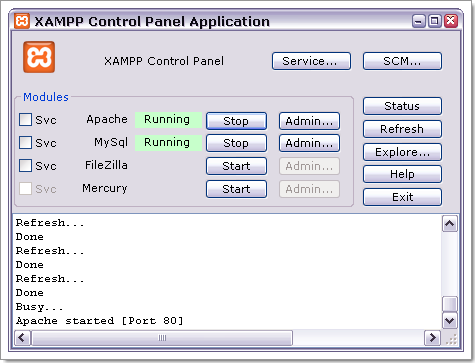Open MySql Admin page
The width and height of the screenshot is (475, 363).
(309, 143)
